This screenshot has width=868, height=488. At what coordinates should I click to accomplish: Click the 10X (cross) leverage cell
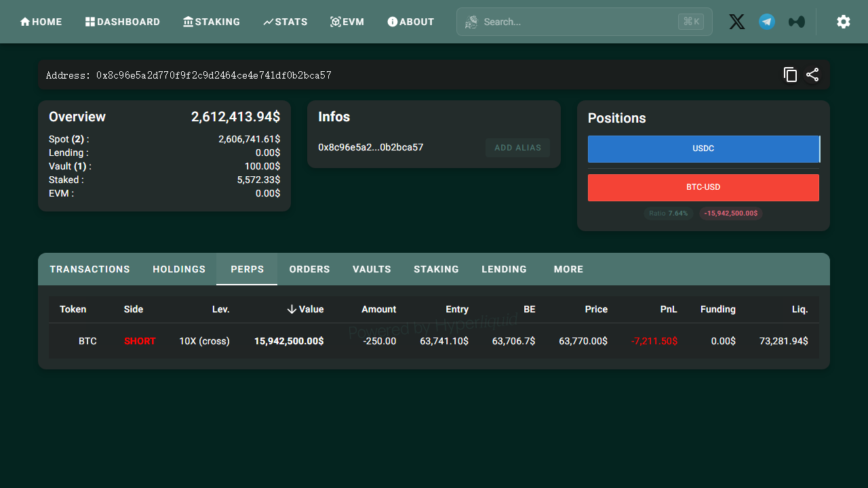204,341
